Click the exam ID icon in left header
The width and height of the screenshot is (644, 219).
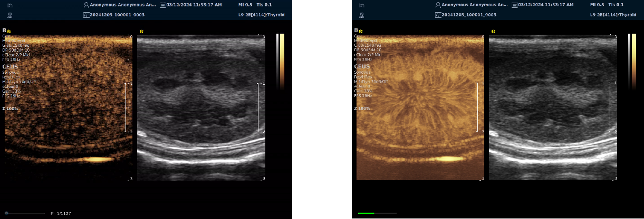[86, 15]
